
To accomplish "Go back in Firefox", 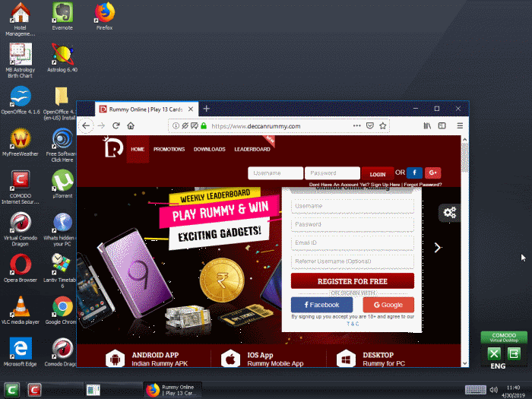I will [86, 126].
